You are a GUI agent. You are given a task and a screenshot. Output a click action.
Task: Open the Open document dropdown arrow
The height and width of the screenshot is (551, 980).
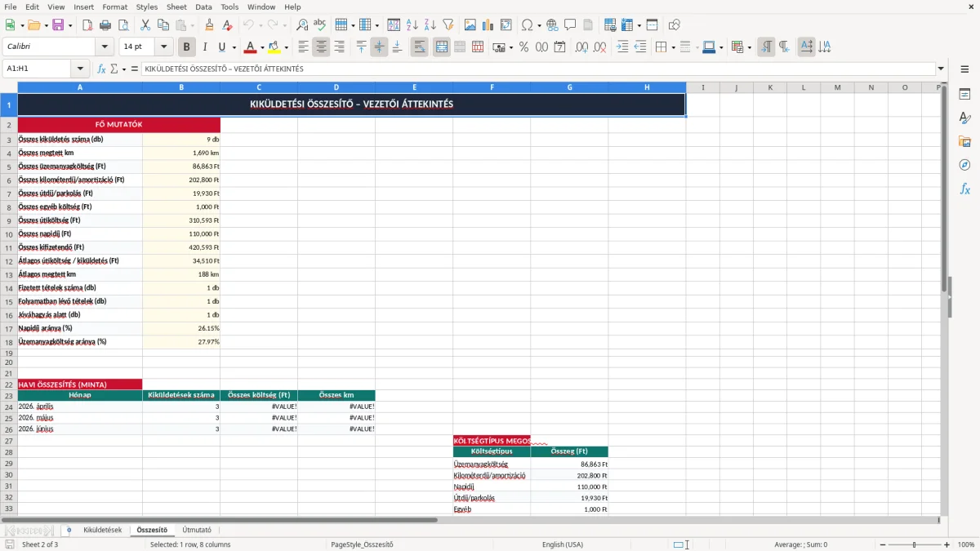click(x=44, y=25)
